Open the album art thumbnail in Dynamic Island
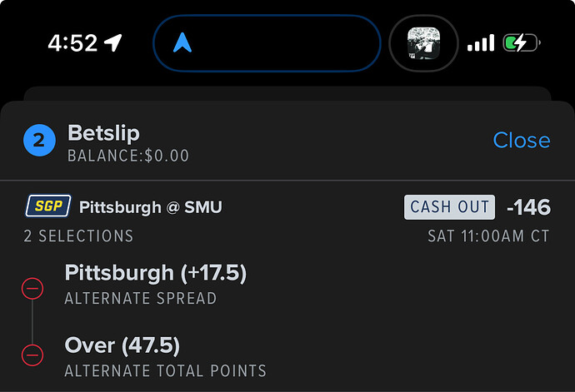This screenshot has height=392, width=575. tap(423, 42)
